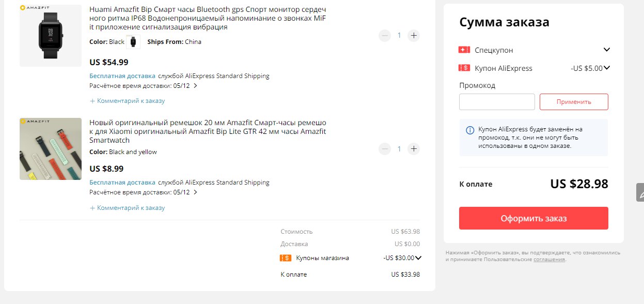Open the Amazfit straps product thumbnail

[51, 149]
